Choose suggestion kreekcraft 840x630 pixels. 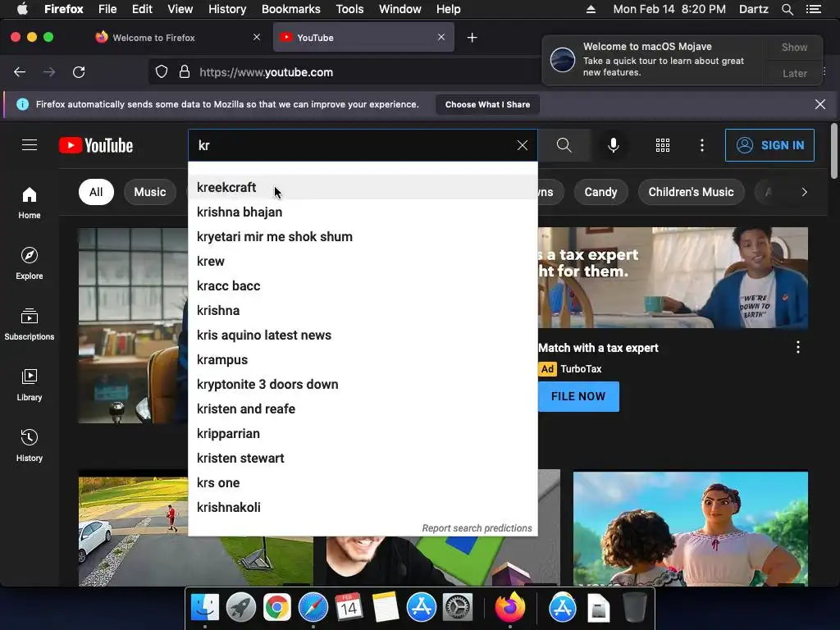363,188
